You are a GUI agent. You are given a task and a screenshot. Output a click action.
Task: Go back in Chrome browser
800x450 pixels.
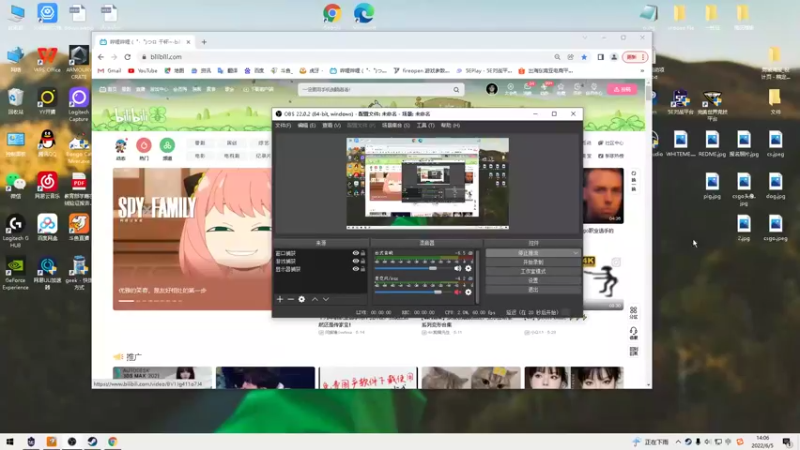pyautogui.click(x=101, y=57)
